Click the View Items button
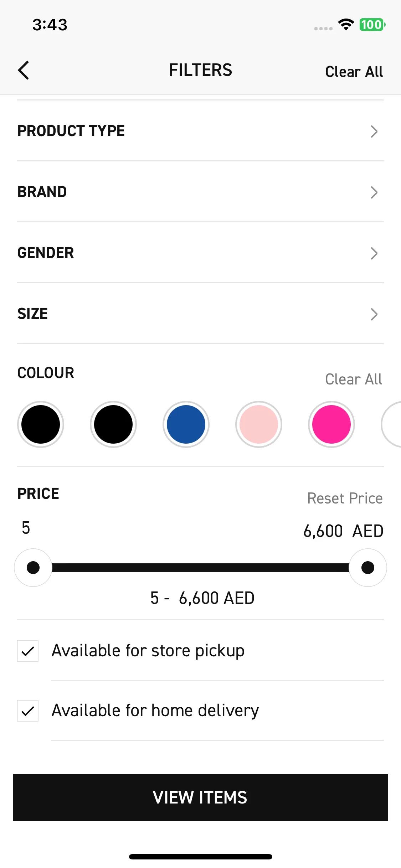The image size is (401, 868). point(200,797)
